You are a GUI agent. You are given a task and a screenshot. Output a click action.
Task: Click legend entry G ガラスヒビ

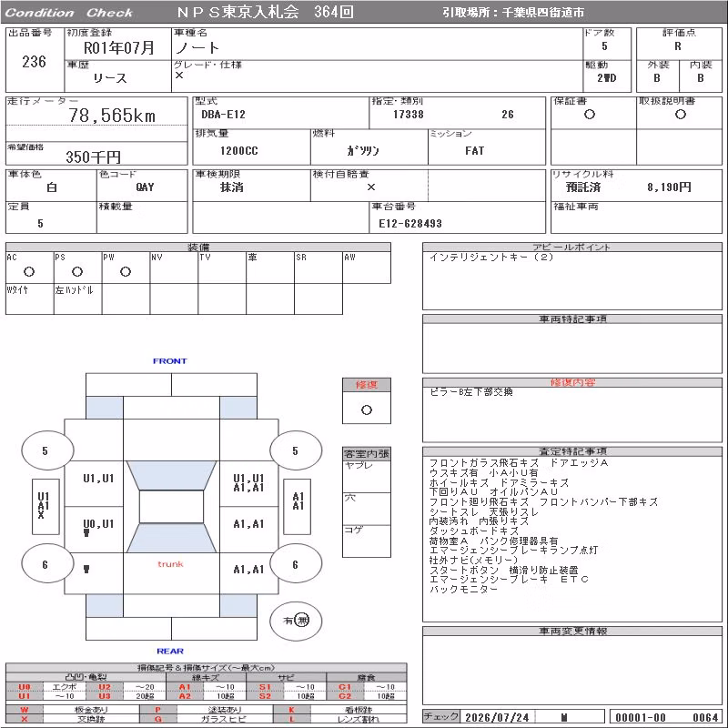(x=207, y=719)
